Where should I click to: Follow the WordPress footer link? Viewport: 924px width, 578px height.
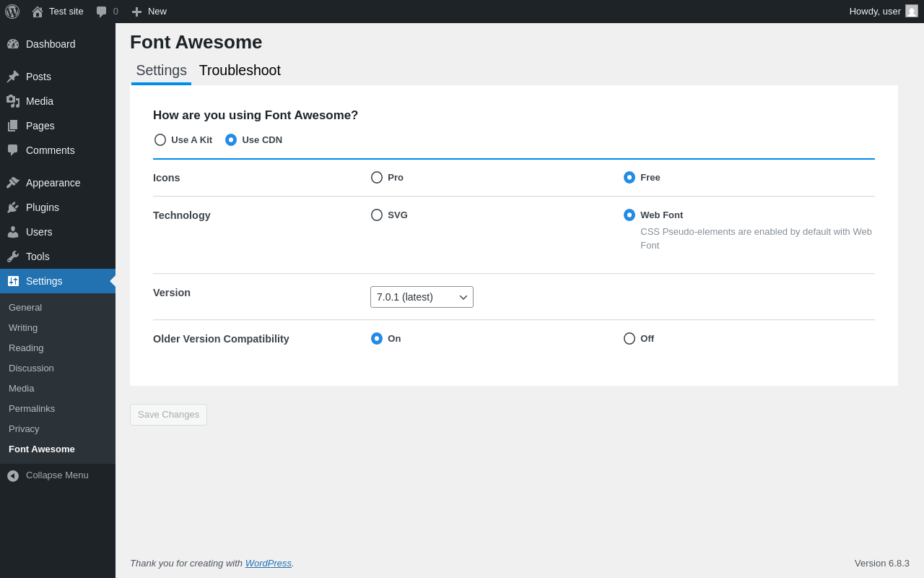(x=268, y=564)
